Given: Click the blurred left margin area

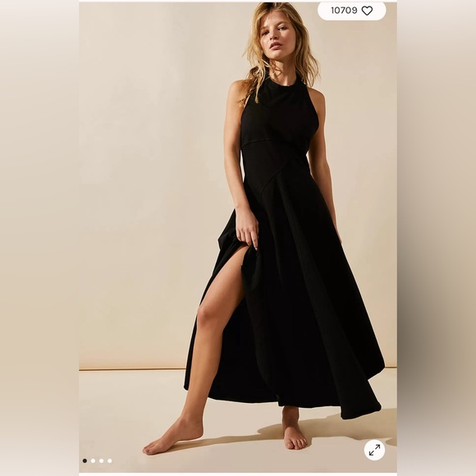Looking at the screenshot, I should (x=39, y=238).
